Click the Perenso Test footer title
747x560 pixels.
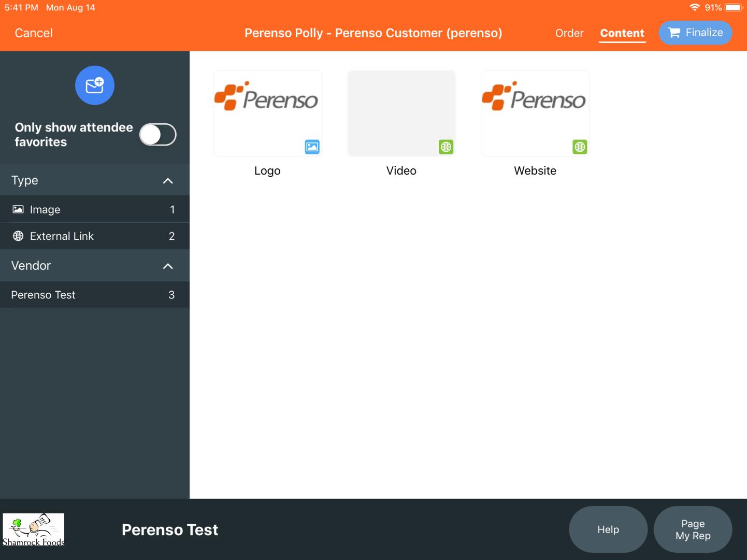(170, 529)
